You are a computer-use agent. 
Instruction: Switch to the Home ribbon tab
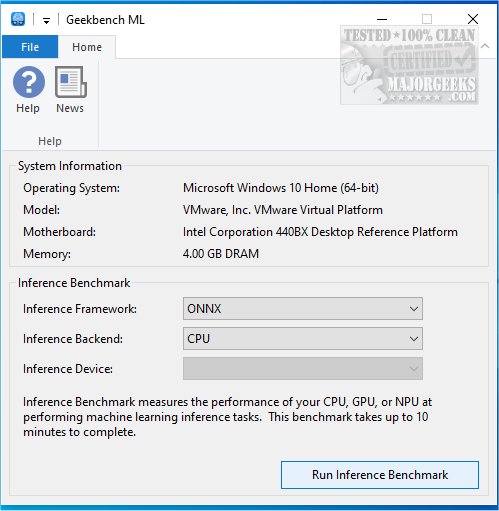click(x=87, y=47)
